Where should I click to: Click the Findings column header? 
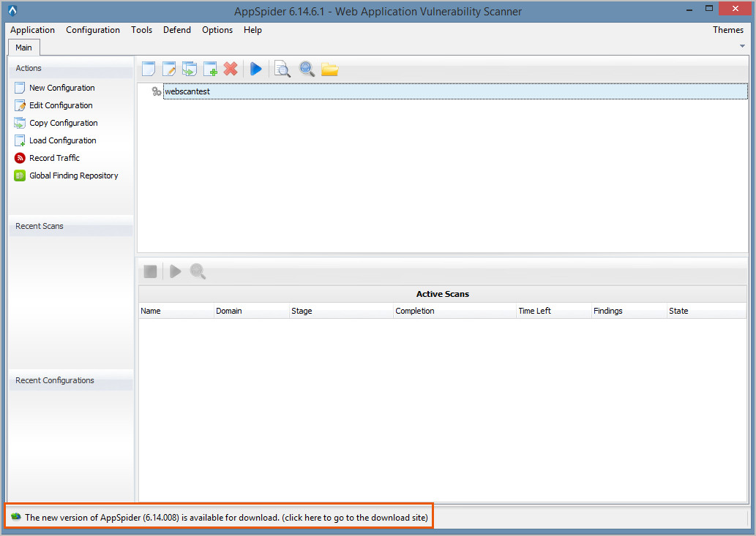point(608,311)
